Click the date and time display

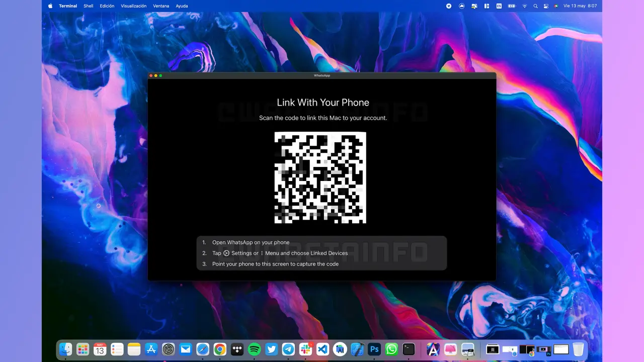(580, 6)
